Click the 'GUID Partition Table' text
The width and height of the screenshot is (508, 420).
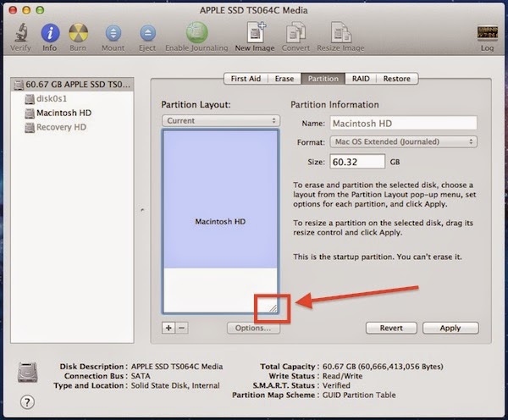tap(359, 395)
